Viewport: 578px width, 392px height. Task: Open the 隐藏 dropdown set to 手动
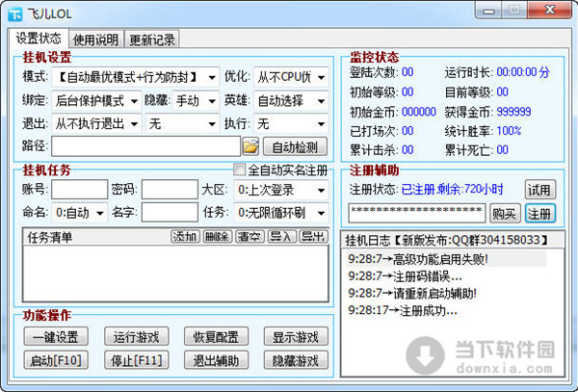point(196,100)
